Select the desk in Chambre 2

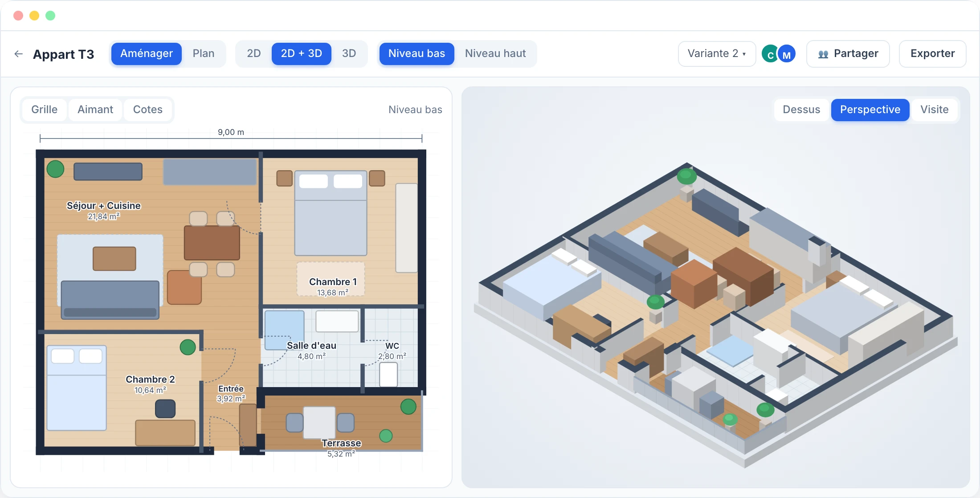(165, 433)
